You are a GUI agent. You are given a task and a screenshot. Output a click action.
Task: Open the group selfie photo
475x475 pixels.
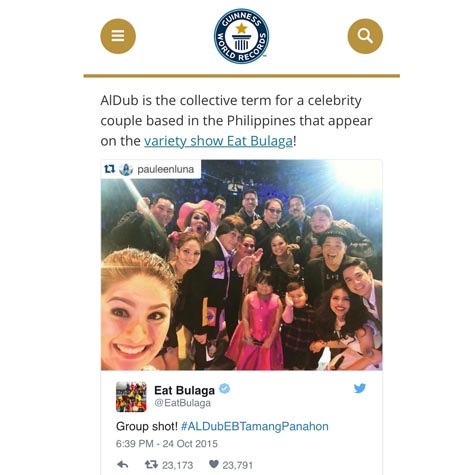pyautogui.click(x=242, y=265)
